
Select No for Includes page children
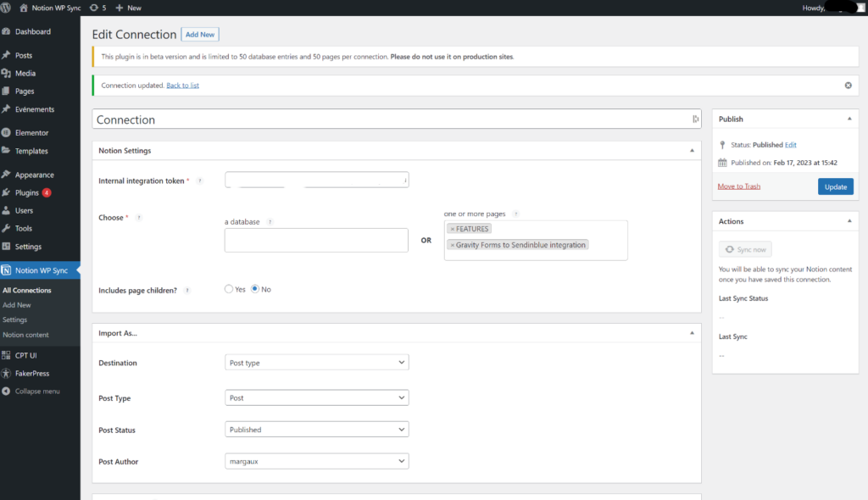click(255, 289)
